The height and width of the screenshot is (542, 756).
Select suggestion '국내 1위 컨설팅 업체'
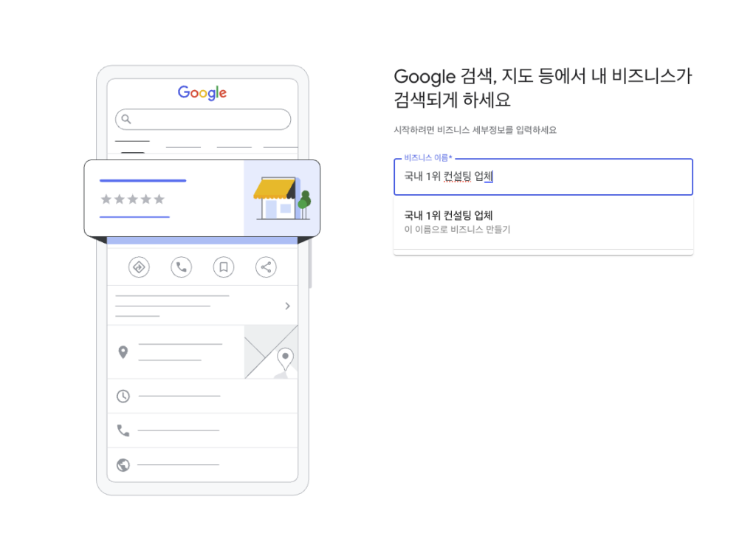(448, 216)
